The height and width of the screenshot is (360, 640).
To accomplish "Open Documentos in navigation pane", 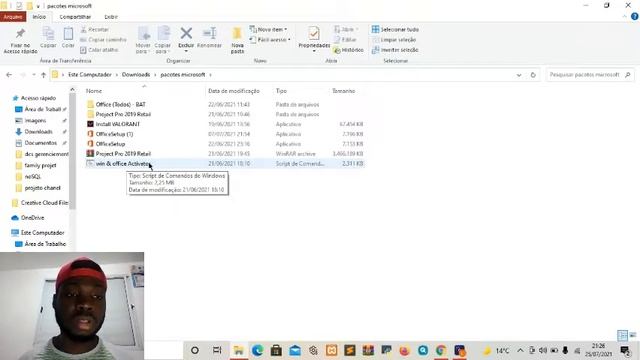I will tap(40, 143).
